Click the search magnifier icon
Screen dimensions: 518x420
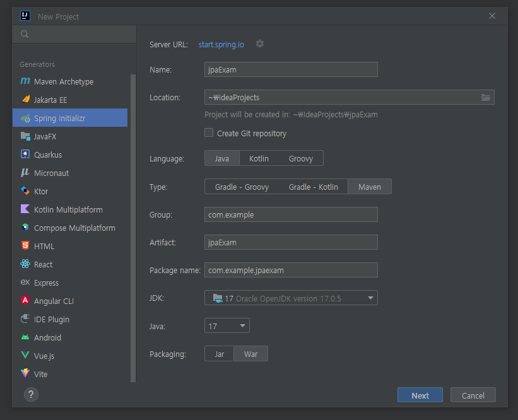tap(25, 34)
